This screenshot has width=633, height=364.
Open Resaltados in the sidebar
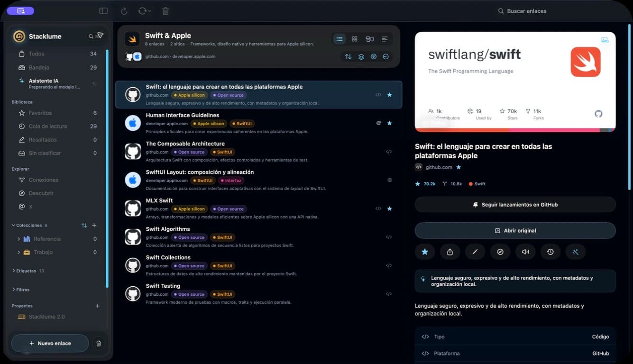point(57,140)
